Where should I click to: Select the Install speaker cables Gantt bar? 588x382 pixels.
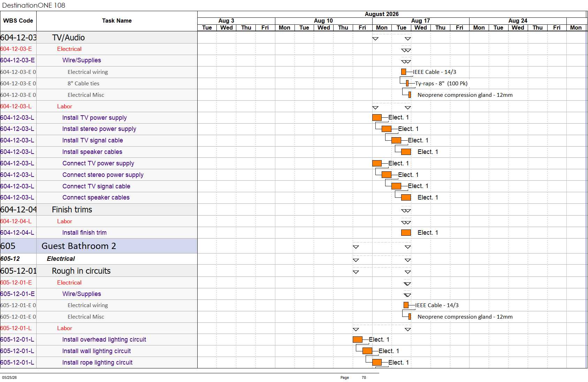[406, 152]
